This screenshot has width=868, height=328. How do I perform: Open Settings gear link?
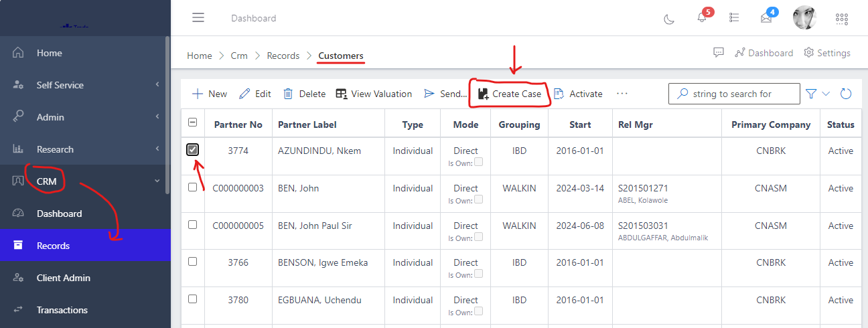pos(826,53)
